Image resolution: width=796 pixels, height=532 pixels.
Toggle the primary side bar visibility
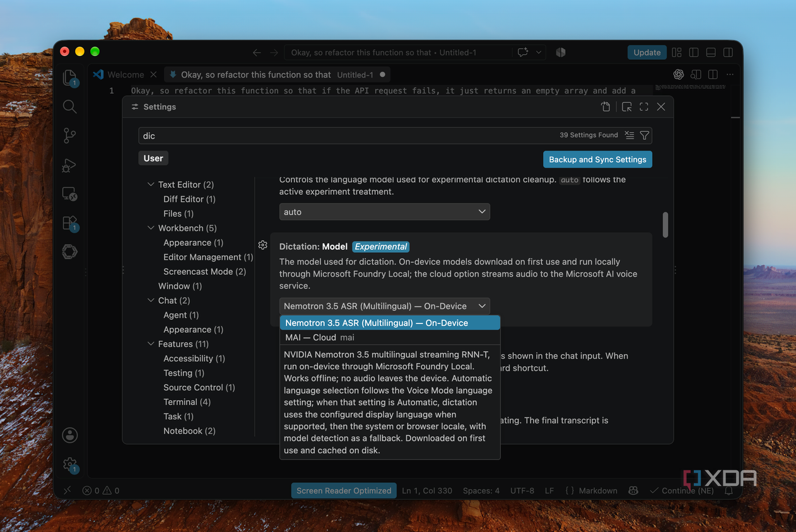694,52
